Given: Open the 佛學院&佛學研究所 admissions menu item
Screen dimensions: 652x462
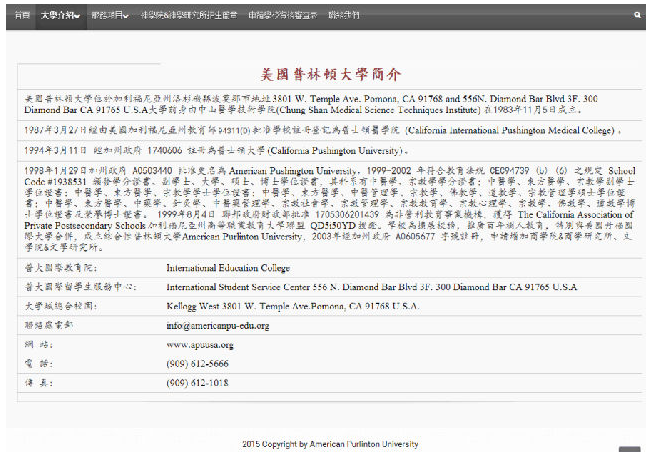Looking at the screenshot, I should (x=189, y=15).
